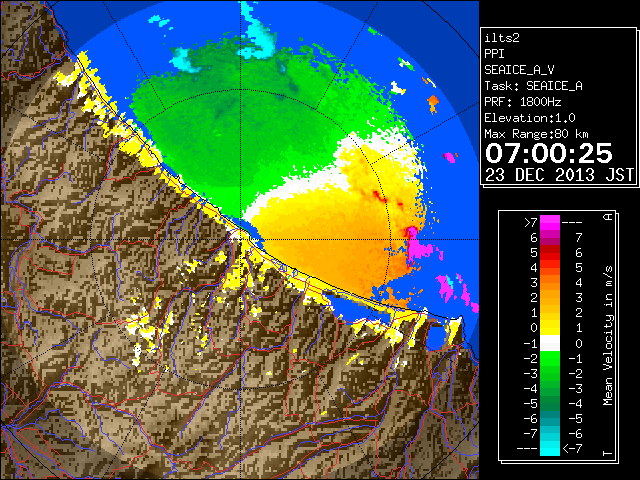The height and width of the screenshot is (480, 640).
Task: Click the 'ilts2' radar name text
Action: (502, 38)
